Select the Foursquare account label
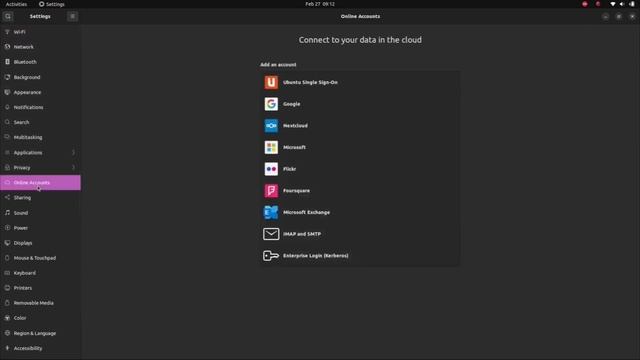 click(x=296, y=191)
